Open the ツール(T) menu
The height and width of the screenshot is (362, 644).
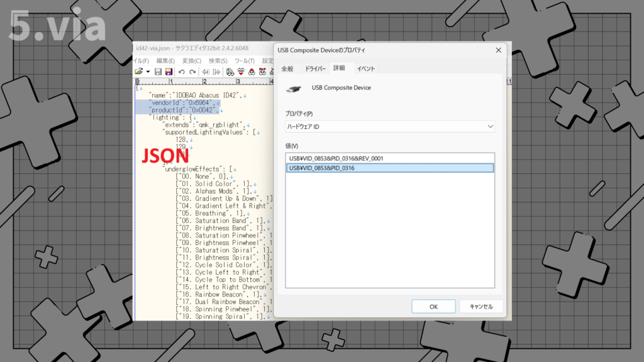(244, 60)
